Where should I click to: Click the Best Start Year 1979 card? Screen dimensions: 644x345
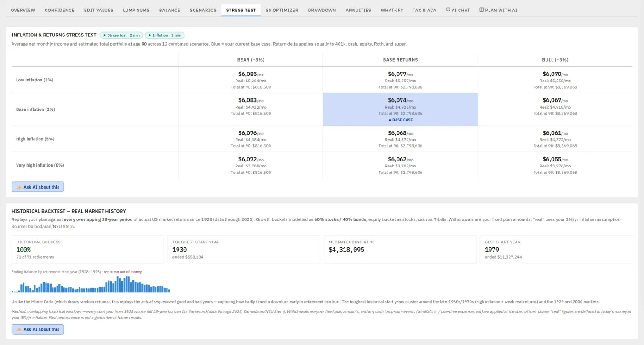coord(556,250)
